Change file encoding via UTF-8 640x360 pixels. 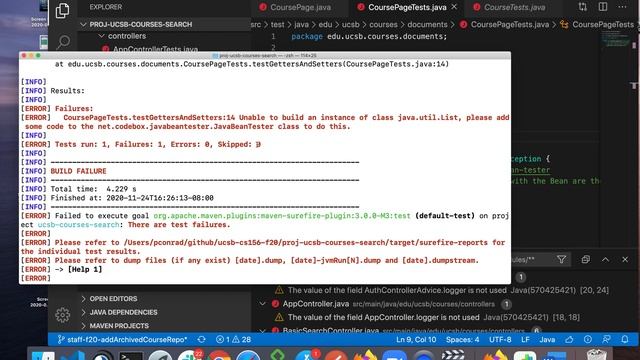(500, 340)
